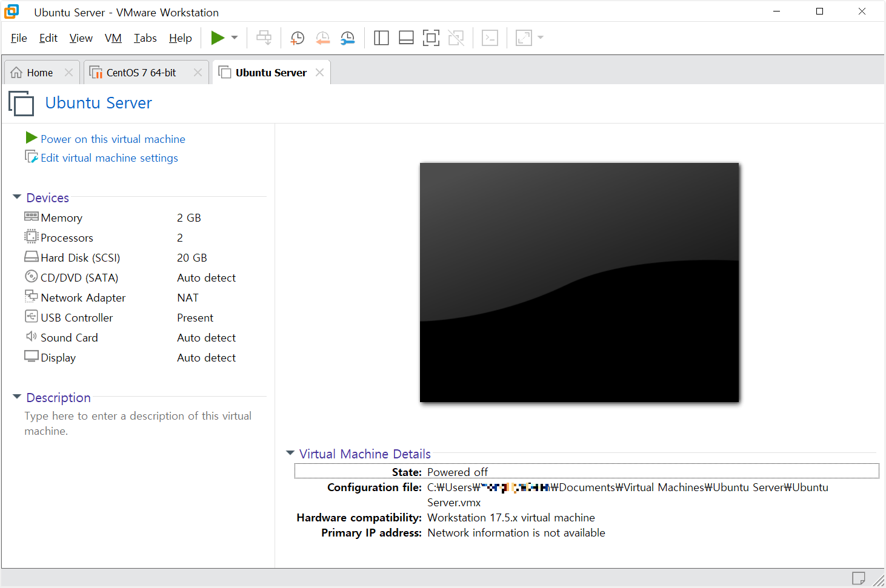Toggle the thumbnail bar icon

tap(406, 38)
